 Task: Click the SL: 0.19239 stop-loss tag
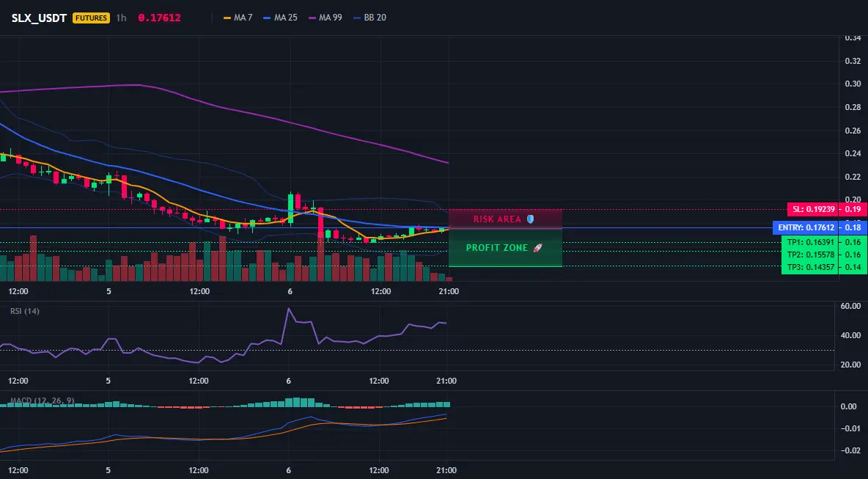pos(812,209)
